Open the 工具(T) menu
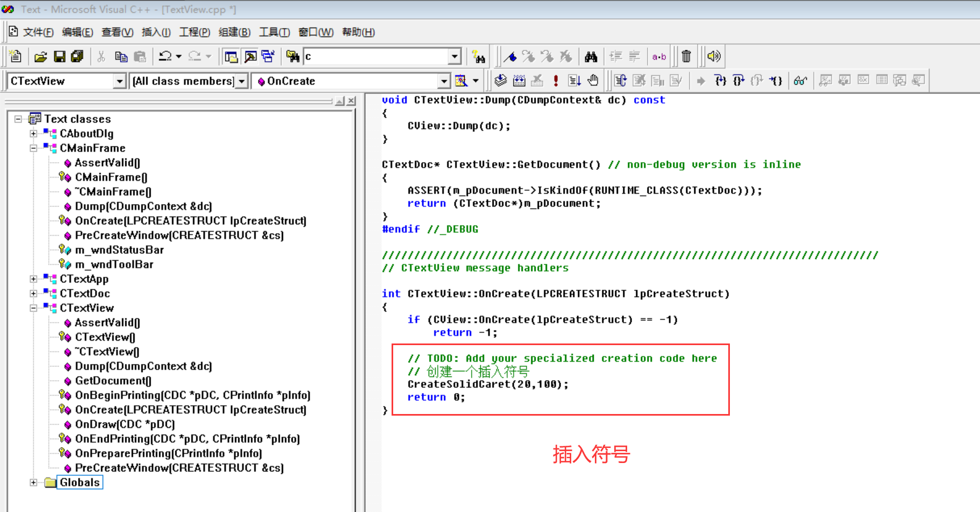This screenshot has height=512, width=980. pyautogui.click(x=274, y=32)
